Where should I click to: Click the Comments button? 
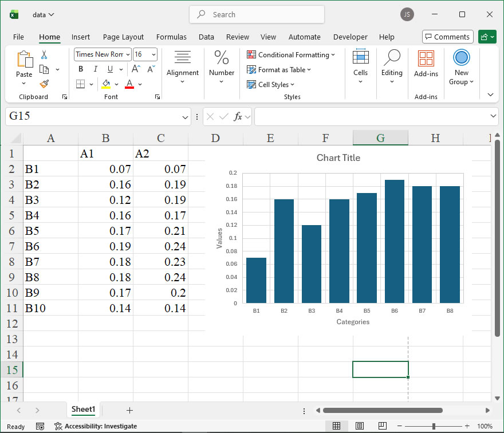point(447,37)
